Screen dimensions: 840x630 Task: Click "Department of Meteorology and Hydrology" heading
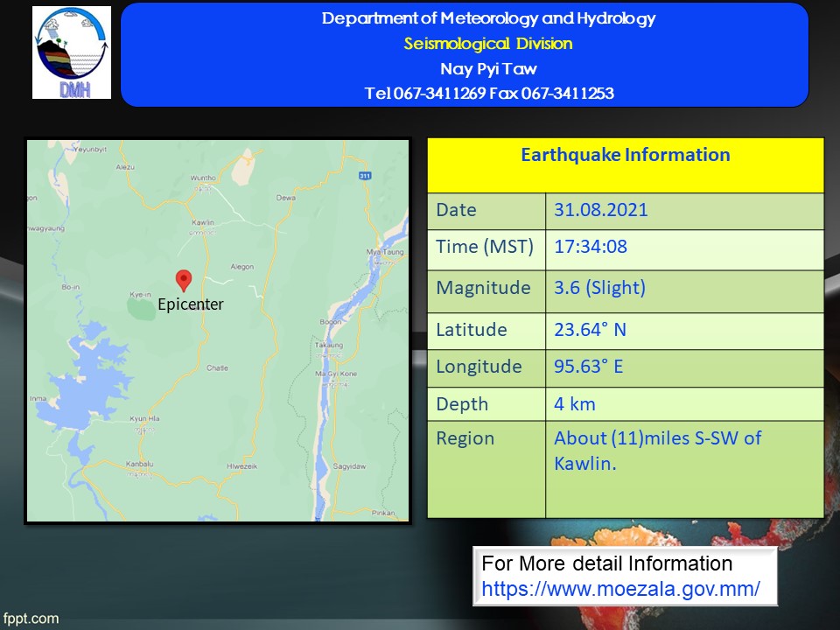488,18
